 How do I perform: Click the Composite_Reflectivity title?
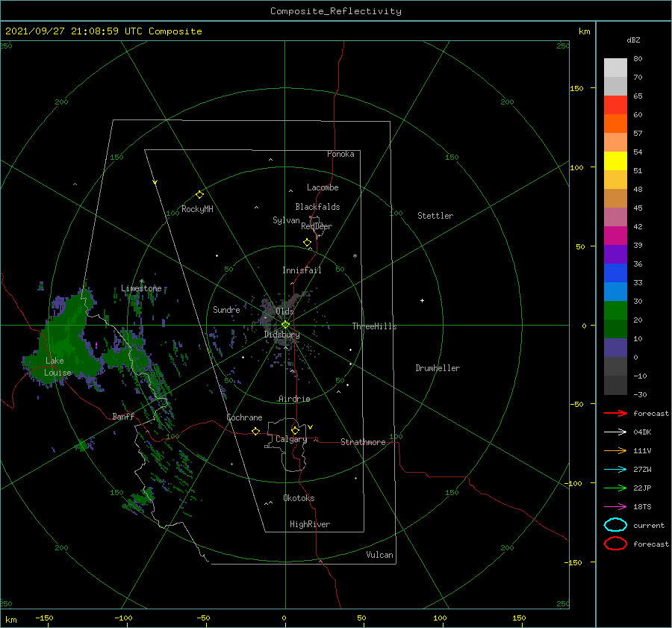tap(336, 11)
